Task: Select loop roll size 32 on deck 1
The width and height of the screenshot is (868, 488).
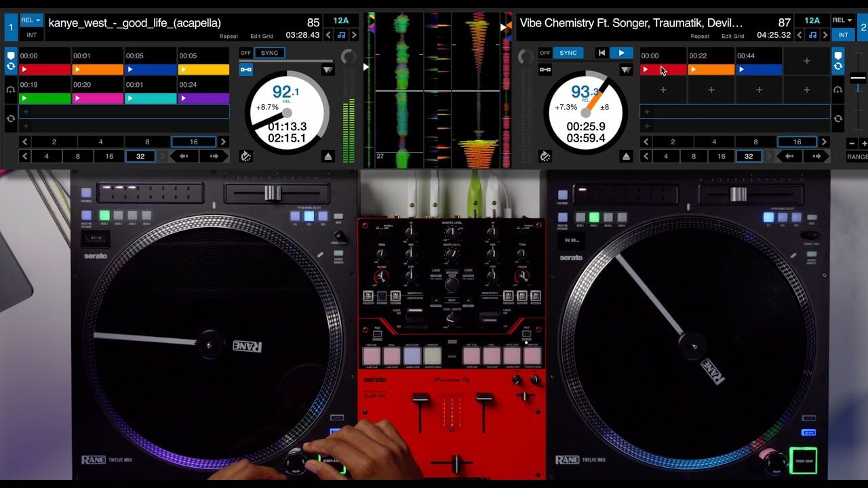Action: 140,156
